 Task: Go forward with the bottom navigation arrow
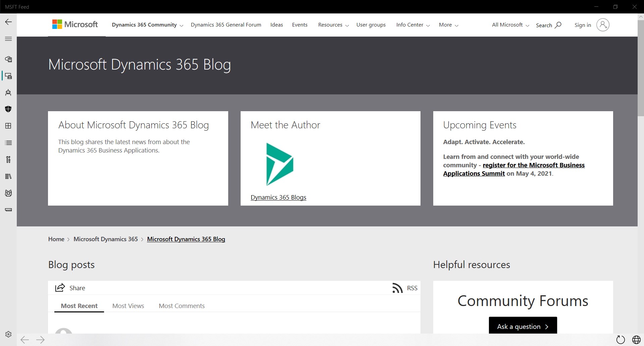[x=40, y=340]
